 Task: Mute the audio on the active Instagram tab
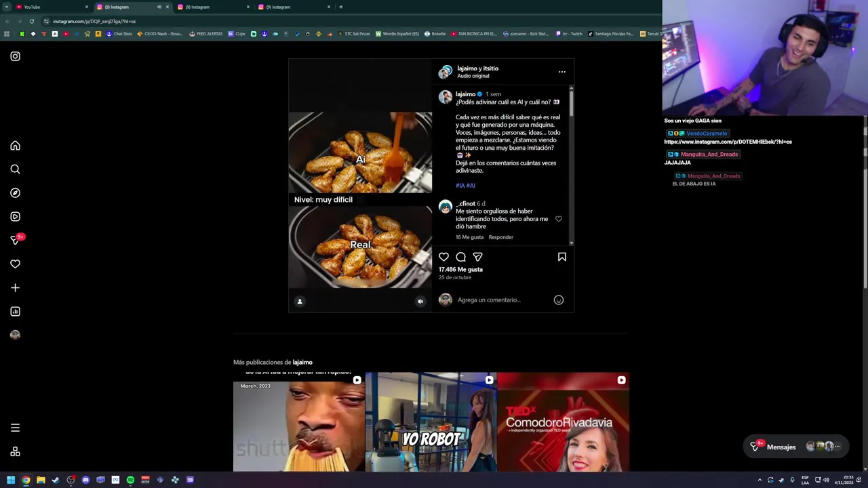[x=159, y=7]
